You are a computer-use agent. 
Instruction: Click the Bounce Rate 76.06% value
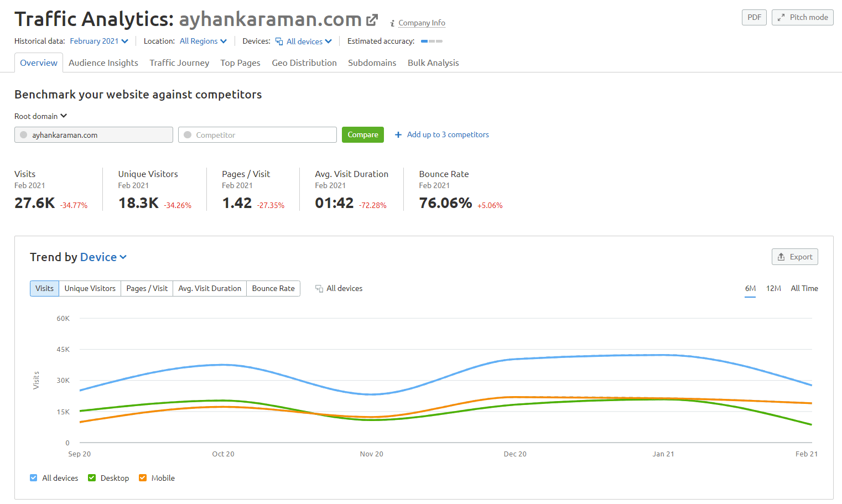pyautogui.click(x=445, y=203)
